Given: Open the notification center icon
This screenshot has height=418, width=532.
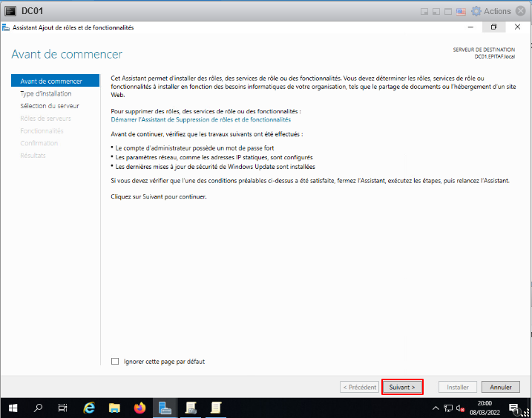Looking at the screenshot, I should pyautogui.click(x=513, y=408).
